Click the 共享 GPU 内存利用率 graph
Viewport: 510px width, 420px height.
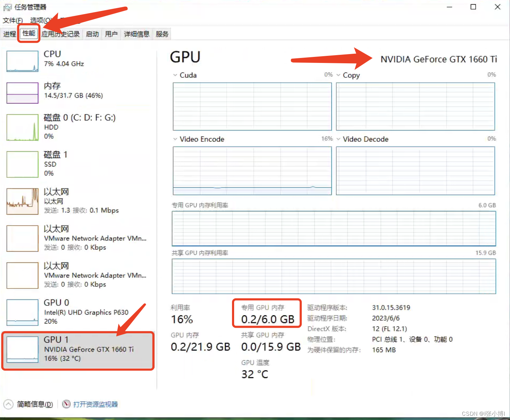(334, 276)
